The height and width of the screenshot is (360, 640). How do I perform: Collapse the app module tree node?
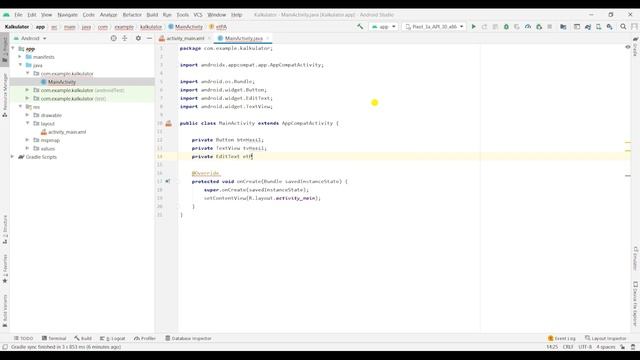(x=13, y=49)
